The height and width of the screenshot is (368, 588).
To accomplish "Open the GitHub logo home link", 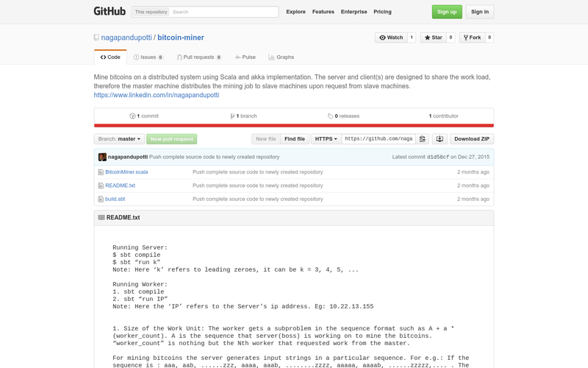I will point(110,11).
